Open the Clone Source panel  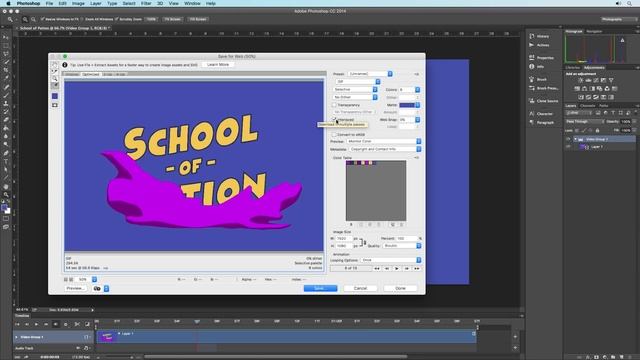[x=543, y=101]
